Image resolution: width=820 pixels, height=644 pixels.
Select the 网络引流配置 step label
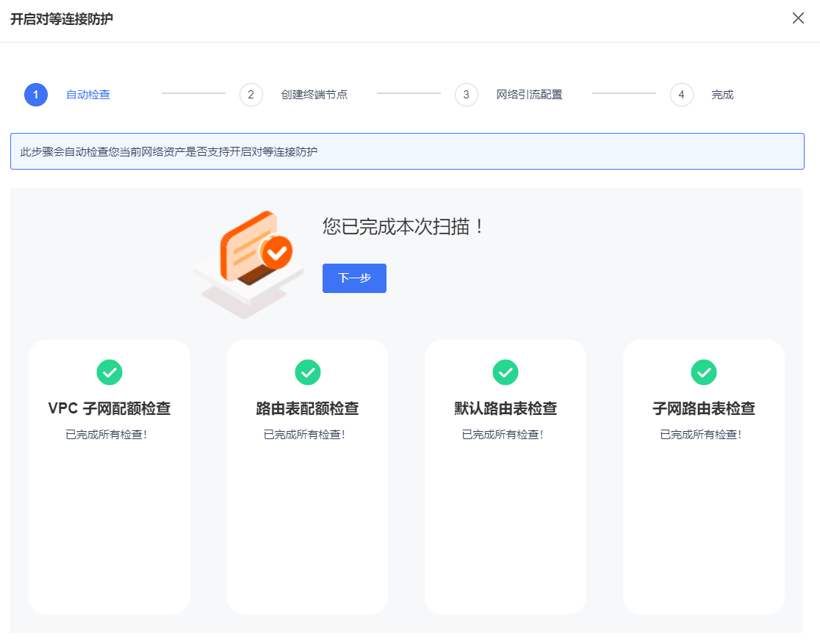(530, 95)
